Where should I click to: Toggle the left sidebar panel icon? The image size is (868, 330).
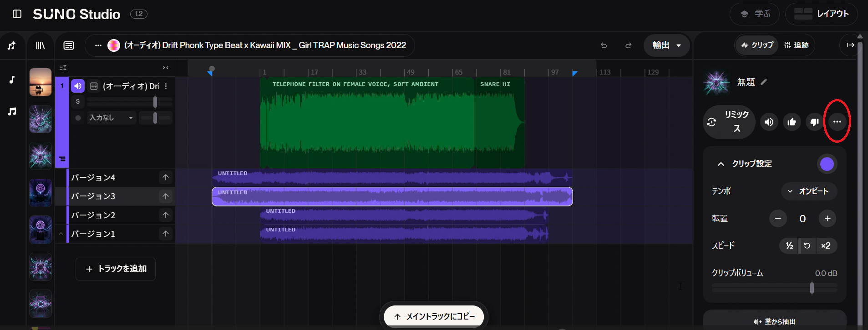(x=17, y=14)
